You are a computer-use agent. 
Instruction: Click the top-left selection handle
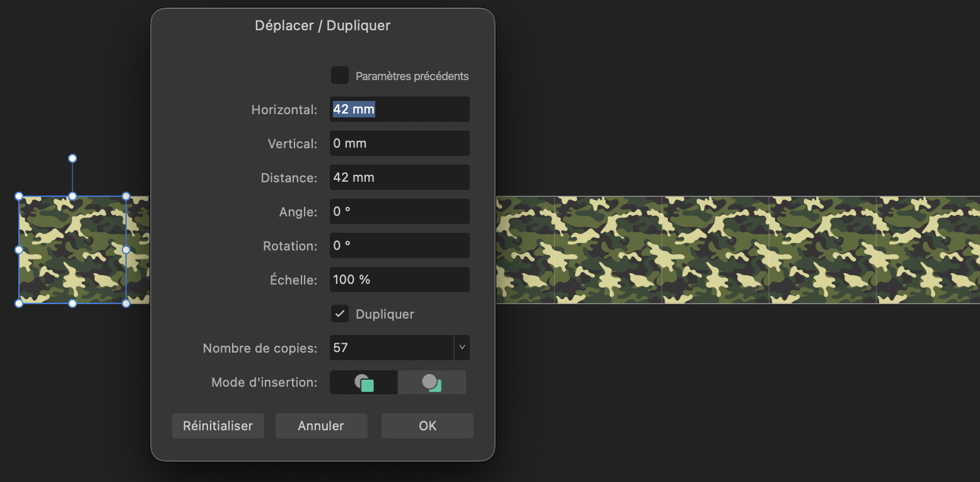[19, 196]
